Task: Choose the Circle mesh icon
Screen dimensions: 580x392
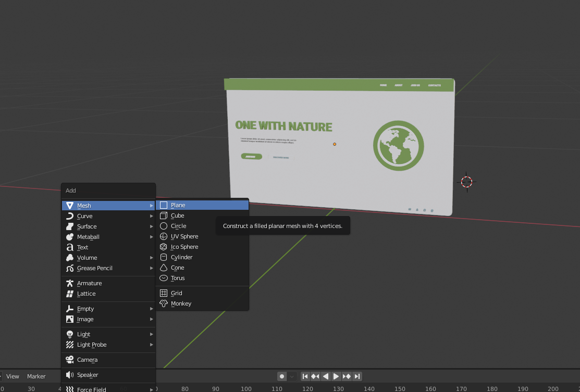Action: point(164,226)
